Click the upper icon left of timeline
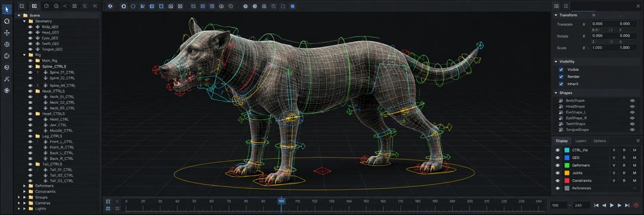The width and height of the screenshot is (644, 215). point(108,202)
